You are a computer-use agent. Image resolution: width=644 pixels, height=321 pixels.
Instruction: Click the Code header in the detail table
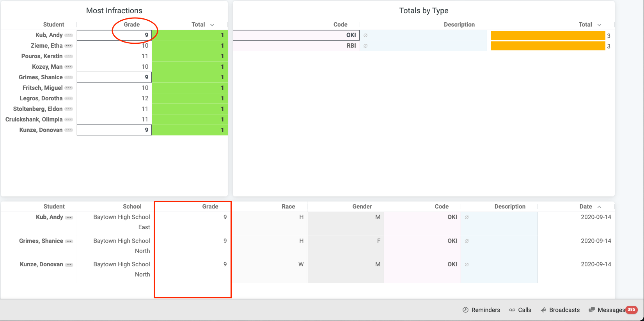[x=442, y=207]
